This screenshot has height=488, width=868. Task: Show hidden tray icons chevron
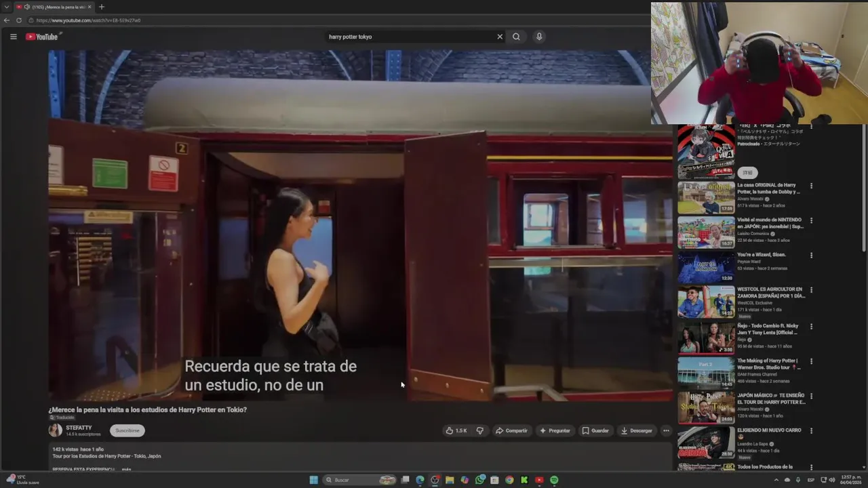tap(776, 480)
